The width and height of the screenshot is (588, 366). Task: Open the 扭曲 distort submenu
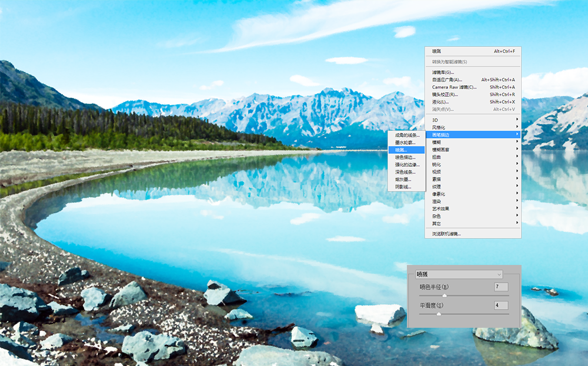[x=473, y=157]
